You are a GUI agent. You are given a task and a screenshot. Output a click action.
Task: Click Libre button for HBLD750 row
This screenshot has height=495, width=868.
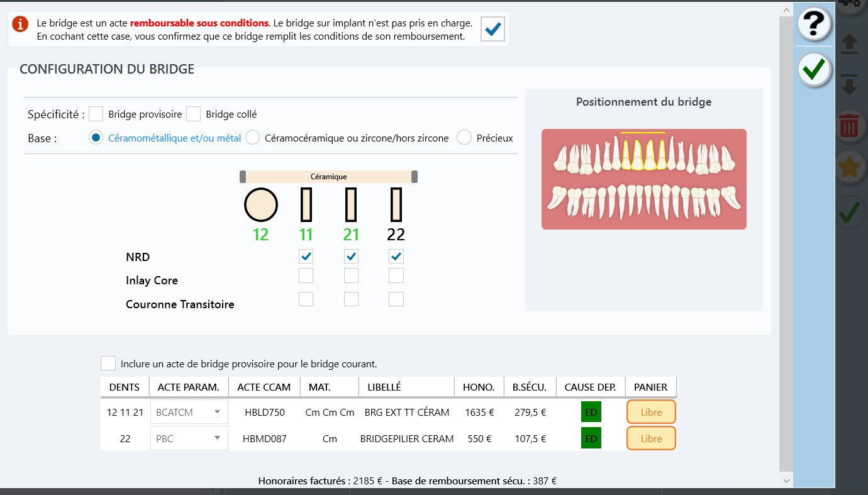point(651,413)
